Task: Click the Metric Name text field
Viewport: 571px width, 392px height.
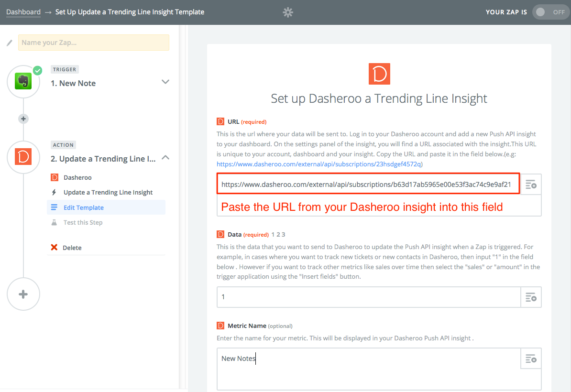Action: 369,369
